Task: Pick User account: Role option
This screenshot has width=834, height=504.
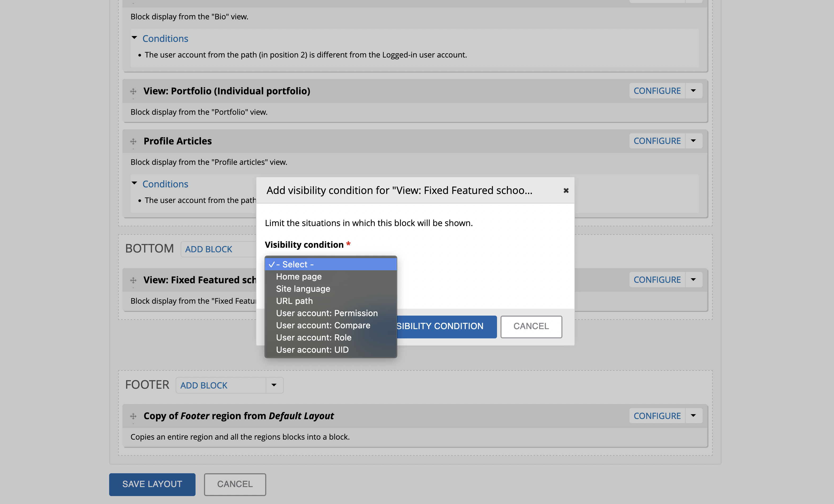Action: pos(313,338)
